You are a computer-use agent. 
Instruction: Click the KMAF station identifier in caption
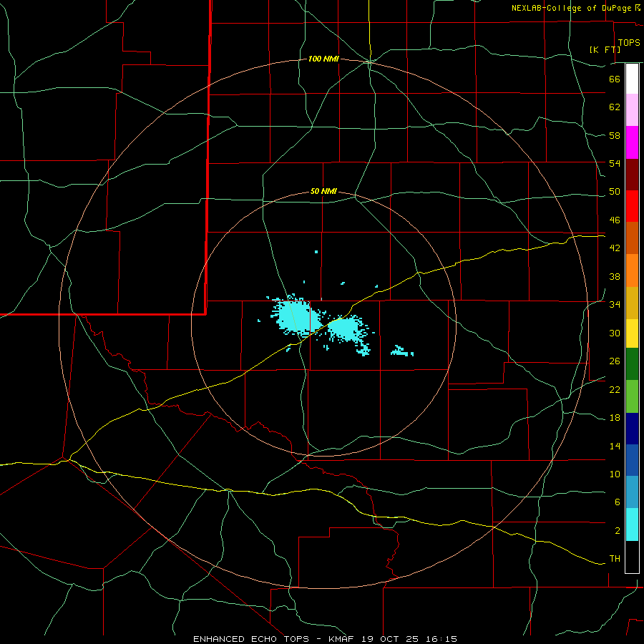(343, 639)
